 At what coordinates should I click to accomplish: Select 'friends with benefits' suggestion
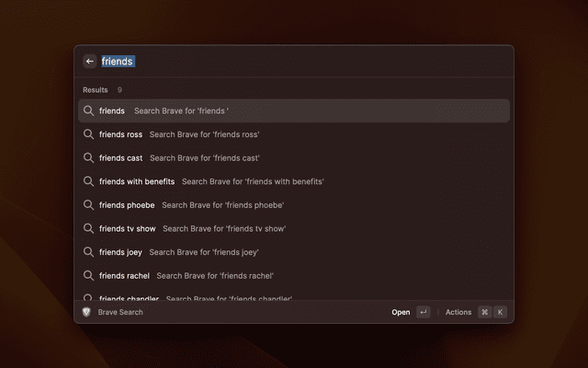click(137, 182)
